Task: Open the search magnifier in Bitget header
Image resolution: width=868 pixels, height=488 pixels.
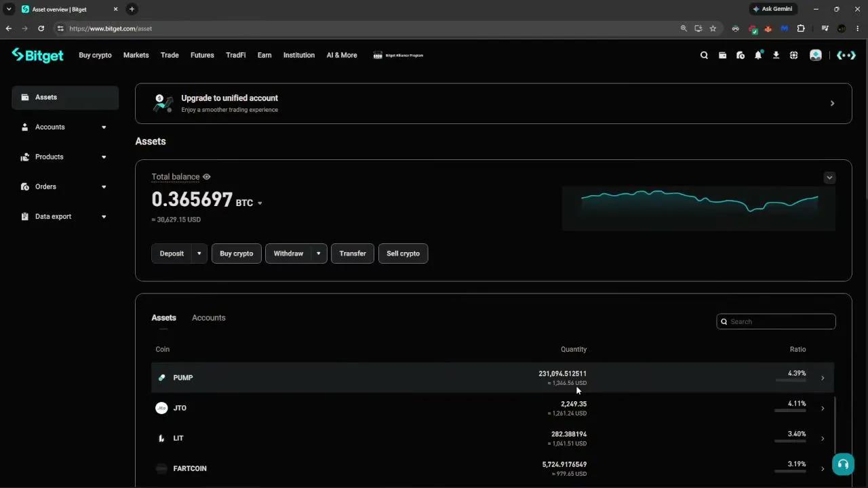Action: click(704, 56)
